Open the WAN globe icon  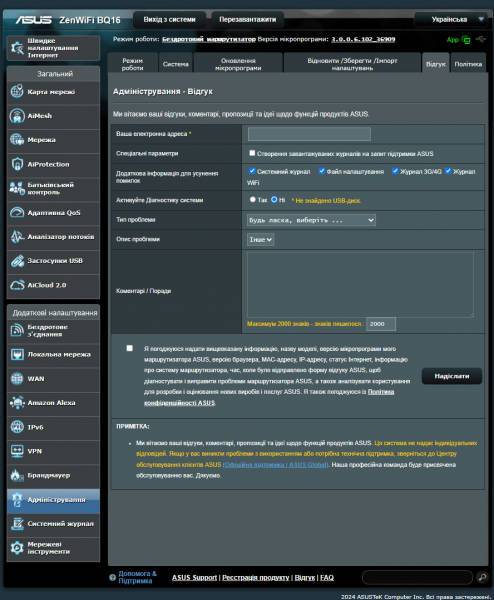[17, 378]
